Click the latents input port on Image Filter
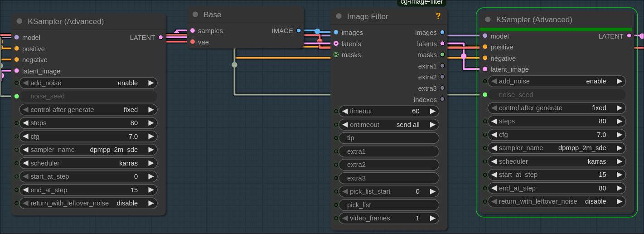644x234 pixels. [x=336, y=44]
